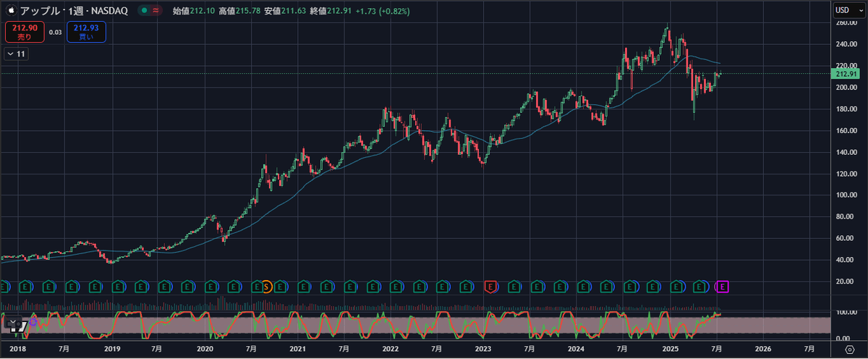This screenshot has width=868, height=359.
Task: Click the 80.00 price axis label
Action: 845,216
